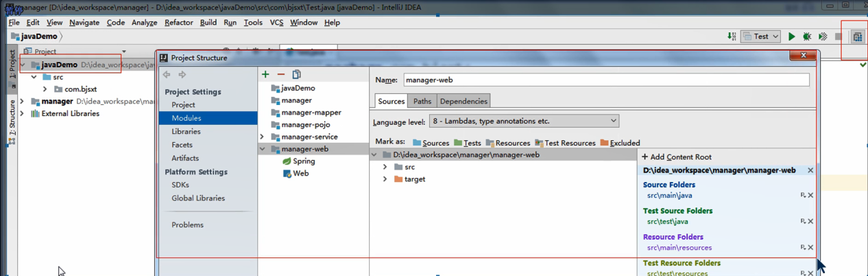Remove selected module with red minus
The width and height of the screenshot is (868, 276).
281,74
